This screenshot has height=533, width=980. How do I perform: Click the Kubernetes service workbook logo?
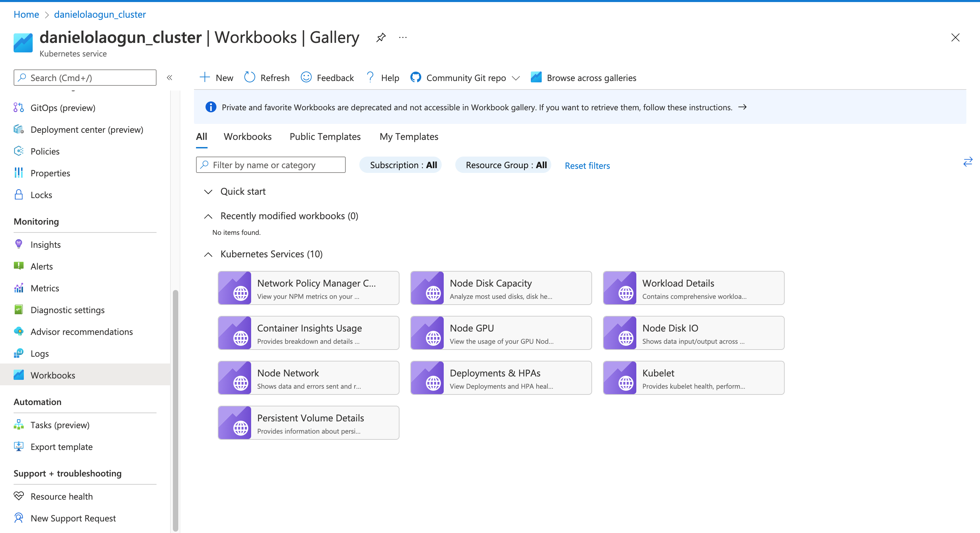coord(23,43)
